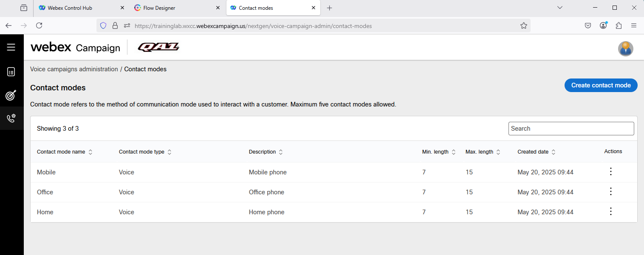644x255 pixels.
Task: Go to Voice campaigns administration breadcrumb
Action: 74,69
